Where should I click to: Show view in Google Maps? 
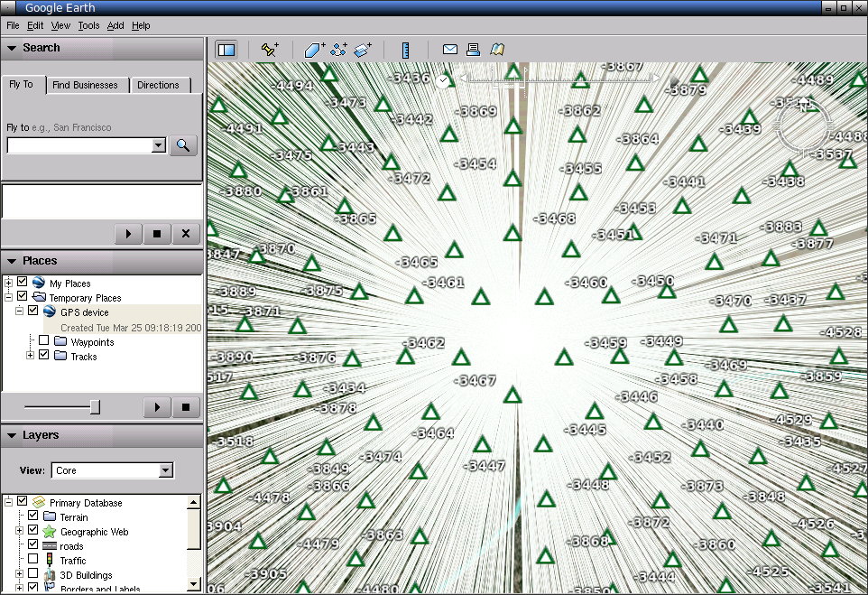pos(497,50)
